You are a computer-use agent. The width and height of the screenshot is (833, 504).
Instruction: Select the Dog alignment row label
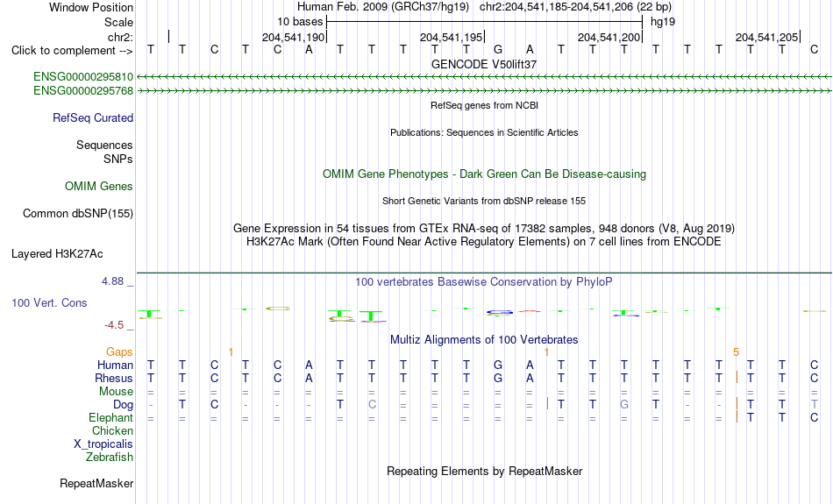124,405
